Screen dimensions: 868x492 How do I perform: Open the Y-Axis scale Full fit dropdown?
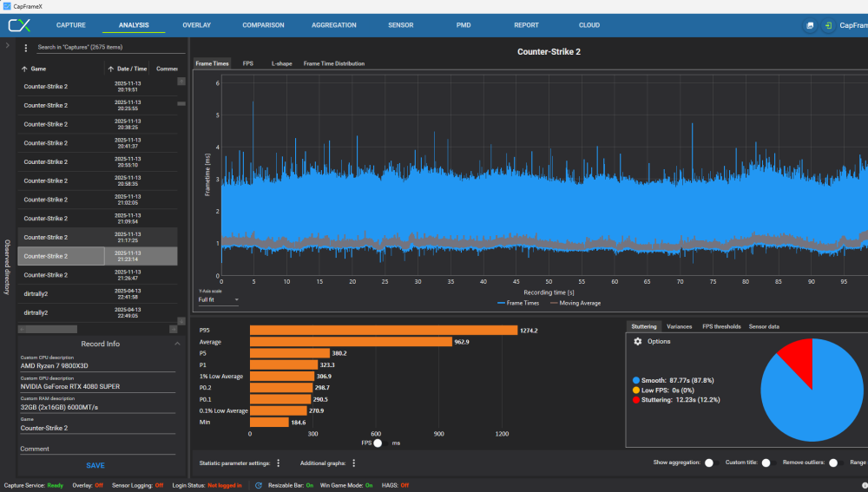[x=218, y=300]
